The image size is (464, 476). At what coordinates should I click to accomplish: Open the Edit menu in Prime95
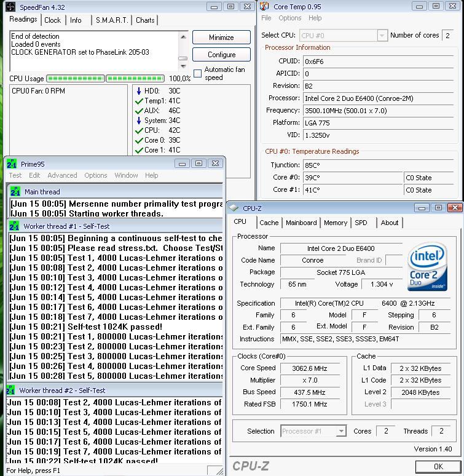pos(34,175)
